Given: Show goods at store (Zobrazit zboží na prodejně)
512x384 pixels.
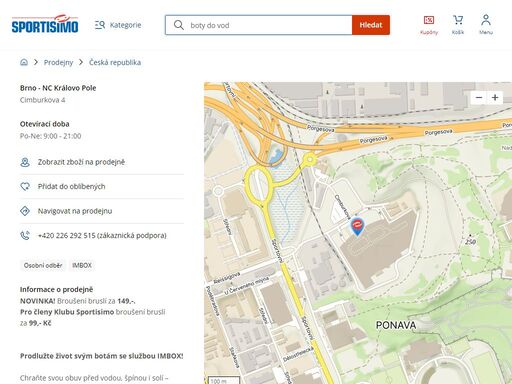Looking at the screenshot, I should [102, 162].
